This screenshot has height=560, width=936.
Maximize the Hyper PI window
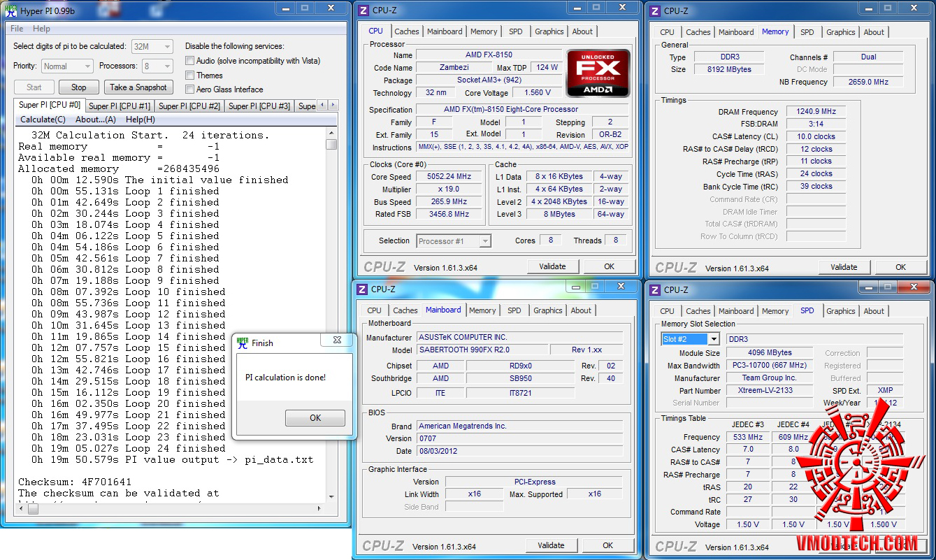click(x=304, y=8)
